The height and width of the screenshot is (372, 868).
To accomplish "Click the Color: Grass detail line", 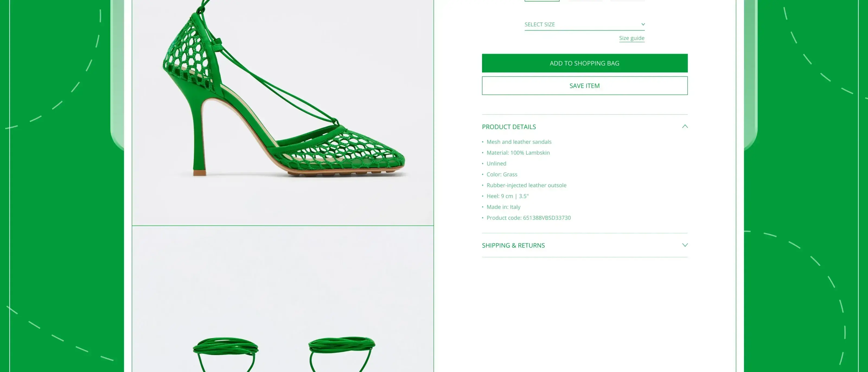I will pos(502,174).
